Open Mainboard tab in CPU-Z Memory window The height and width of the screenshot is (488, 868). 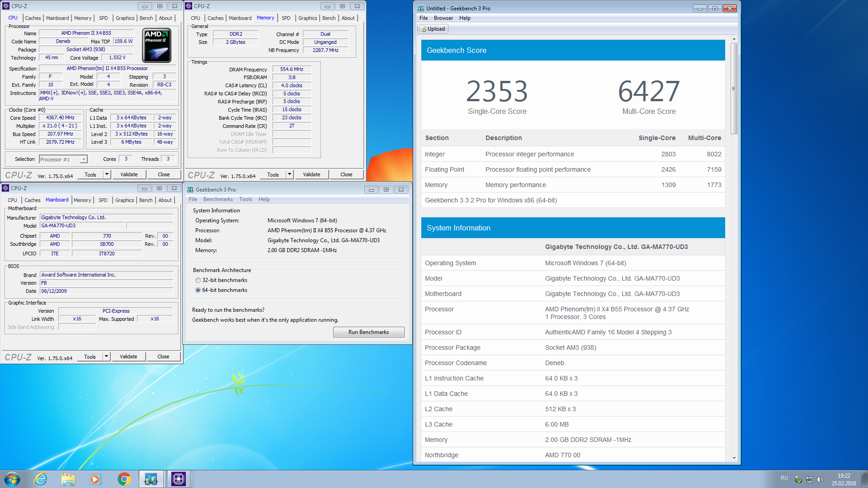[x=240, y=18]
